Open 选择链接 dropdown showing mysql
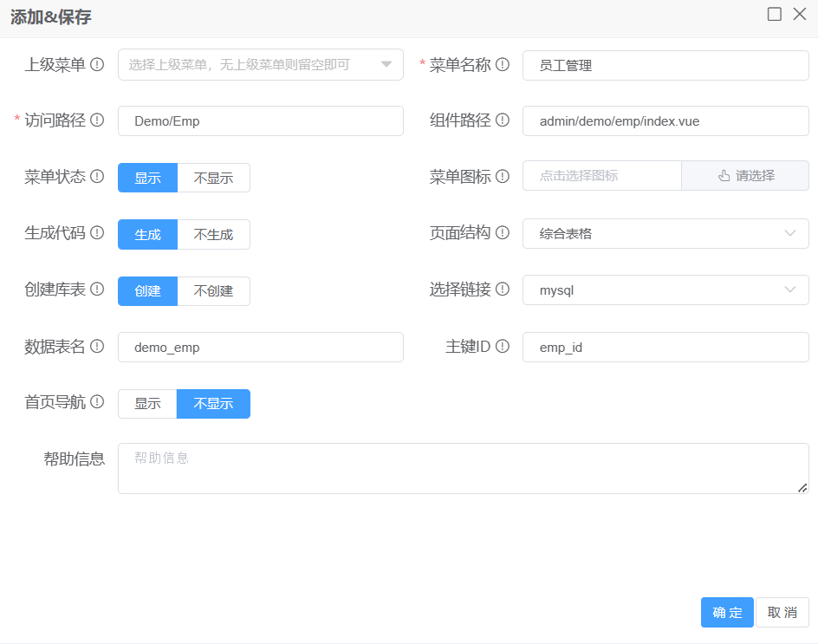Image resolution: width=818 pixels, height=644 pixels. tap(665, 290)
